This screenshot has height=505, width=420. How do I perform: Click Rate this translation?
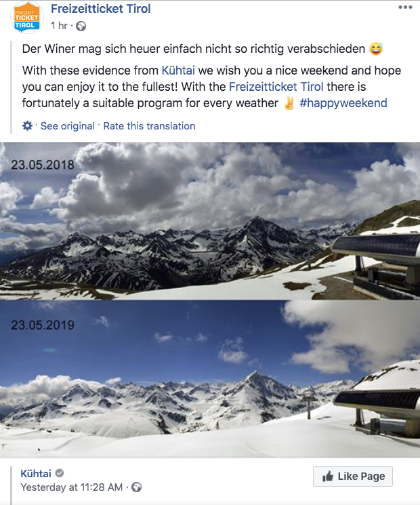pyautogui.click(x=149, y=126)
